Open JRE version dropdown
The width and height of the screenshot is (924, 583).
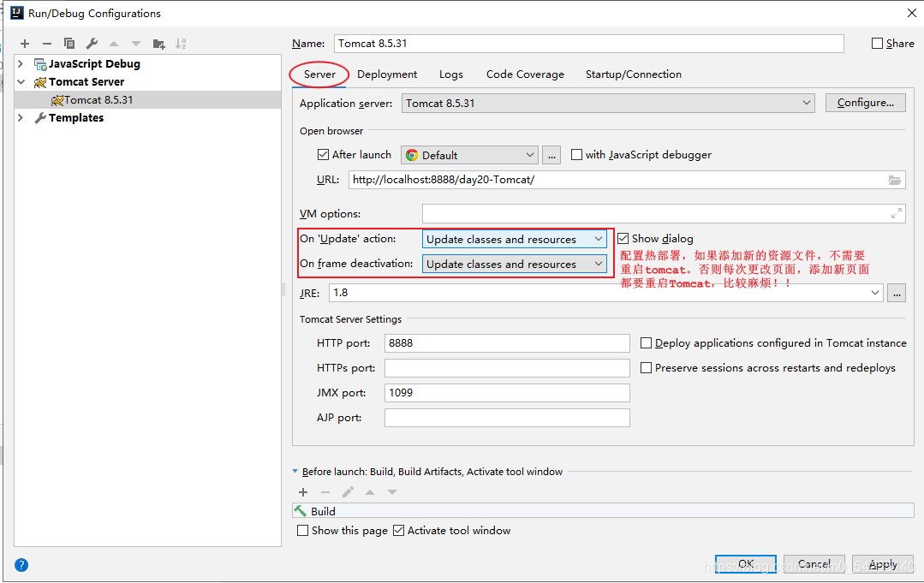pos(875,293)
